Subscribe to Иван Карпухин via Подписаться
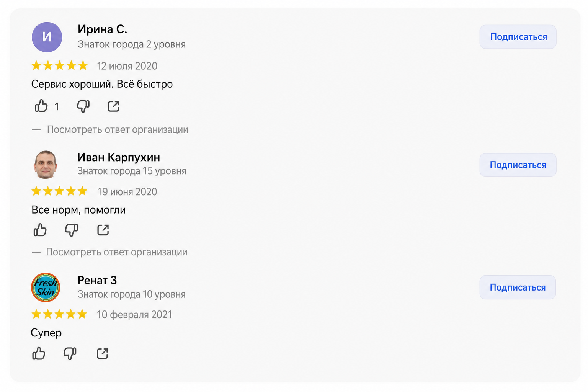The image size is (588, 392). coord(518,165)
